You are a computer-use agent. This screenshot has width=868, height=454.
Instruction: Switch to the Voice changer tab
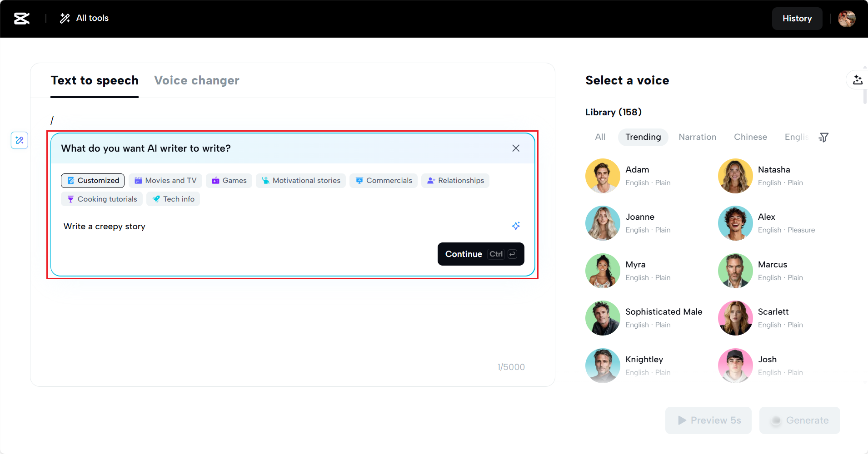point(197,80)
